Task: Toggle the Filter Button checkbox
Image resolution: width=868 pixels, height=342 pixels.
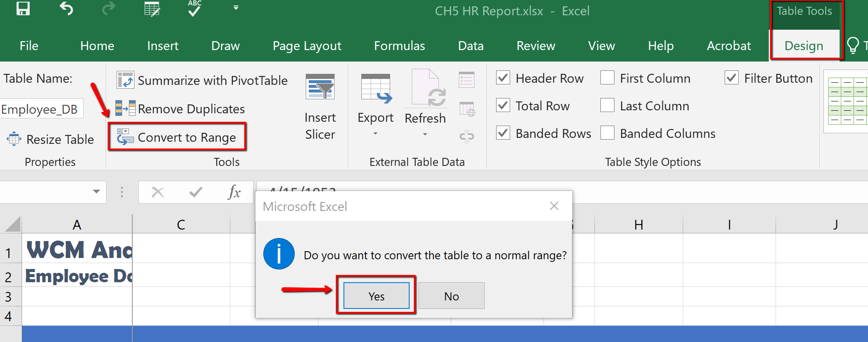Action: 731,78
